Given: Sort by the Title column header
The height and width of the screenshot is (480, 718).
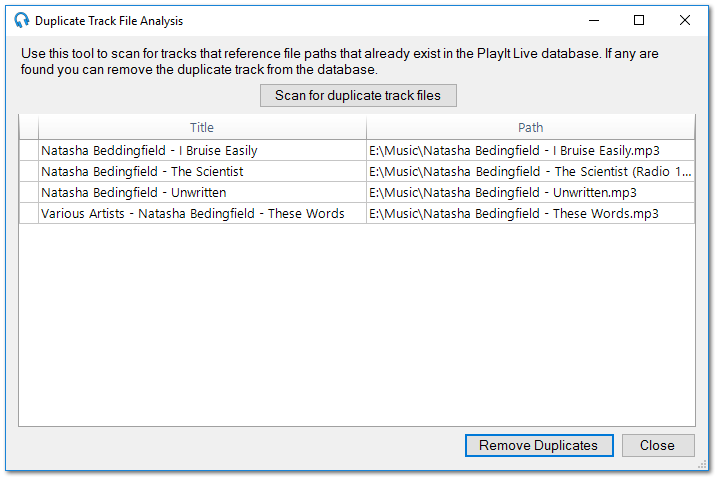Looking at the screenshot, I should click(202, 127).
